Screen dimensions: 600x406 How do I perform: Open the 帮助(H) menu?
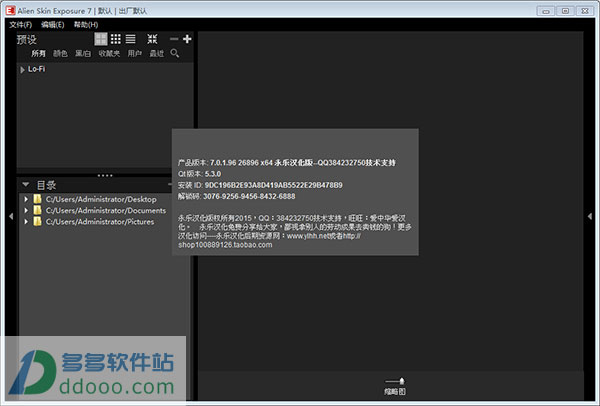[x=86, y=25]
